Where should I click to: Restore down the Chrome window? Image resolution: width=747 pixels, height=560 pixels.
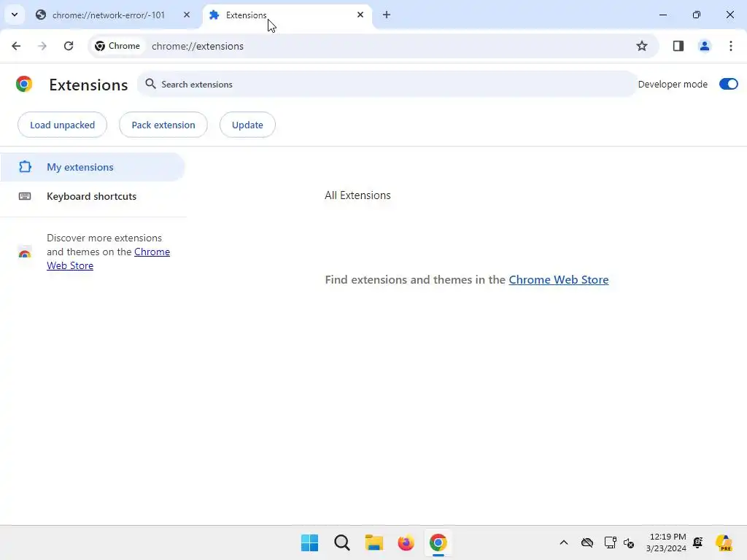(x=697, y=15)
